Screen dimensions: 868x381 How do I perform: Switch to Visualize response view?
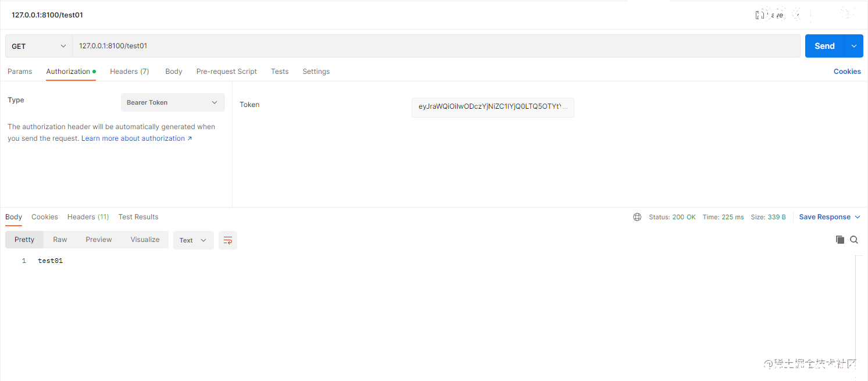coord(145,240)
